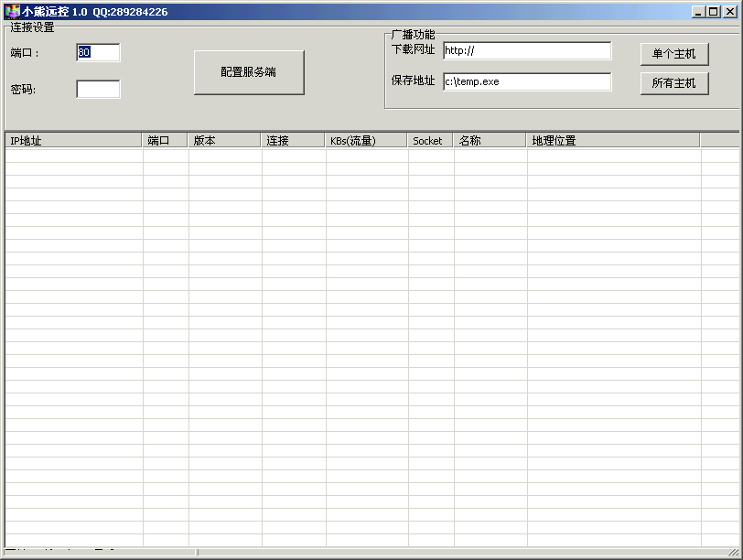This screenshot has height=560, width=743.
Task: Click the 保存地址 path field
Action: (527, 82)
